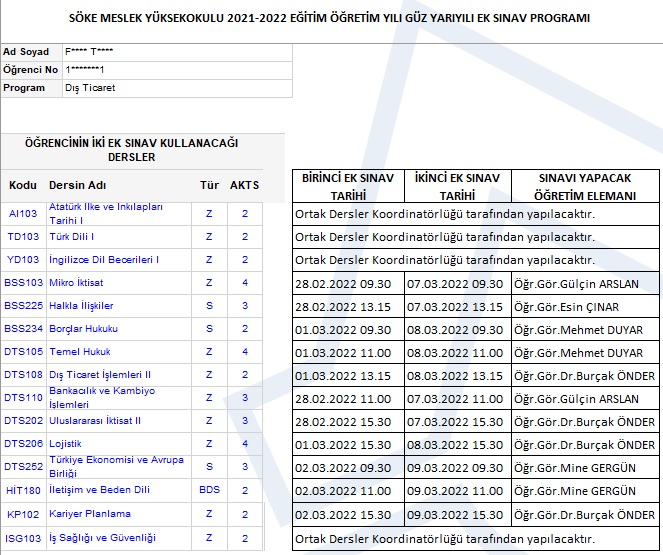The image size is (663, 555).
Task: Click the 28.02.2022 13.15 exam date cell
Action: click(x=346, y=307)
